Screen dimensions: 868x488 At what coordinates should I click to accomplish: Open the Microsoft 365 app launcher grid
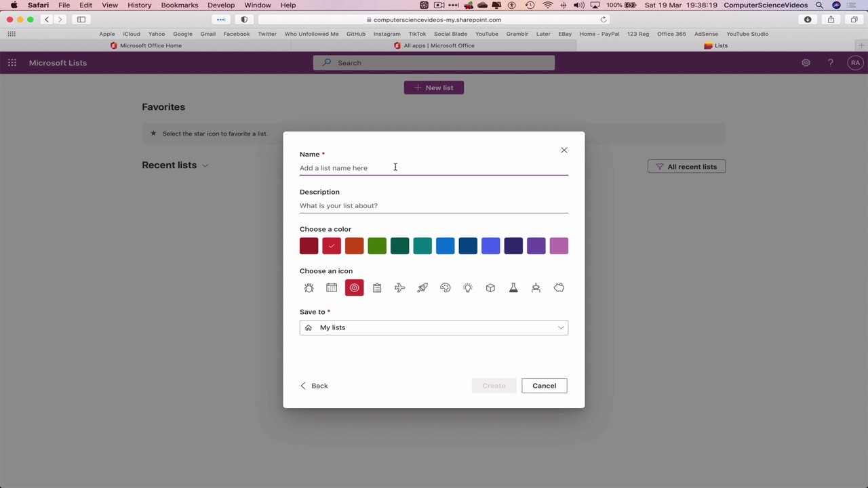(12, 63)
